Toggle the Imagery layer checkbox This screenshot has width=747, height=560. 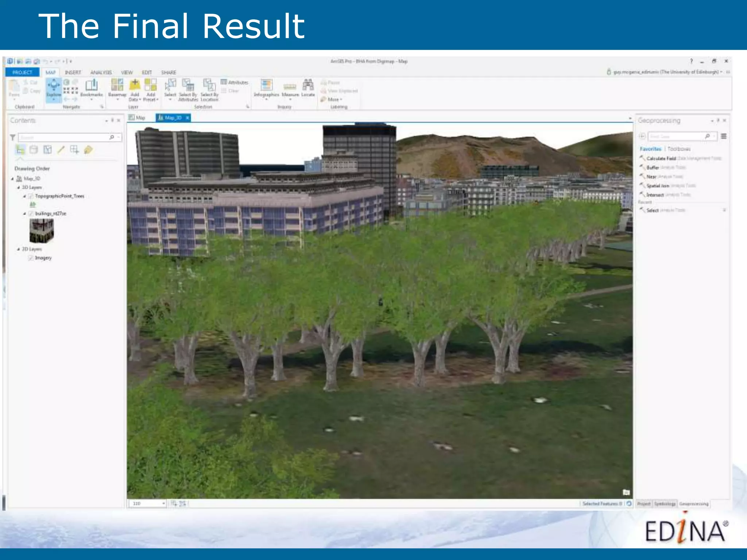(x=31, y=258)
